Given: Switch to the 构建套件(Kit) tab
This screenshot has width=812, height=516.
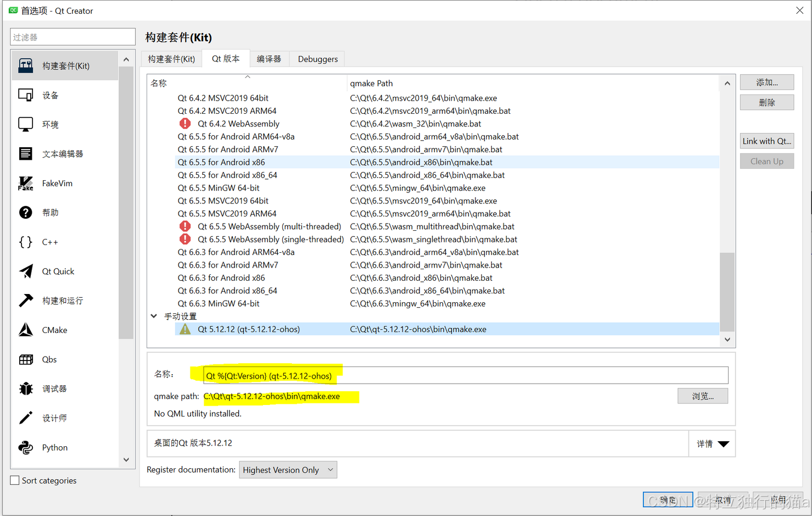Looking at the screenshot, I should tap(171, 59).
